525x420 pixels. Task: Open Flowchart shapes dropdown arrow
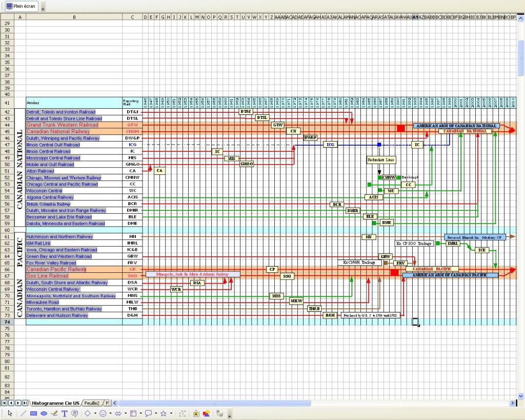click(x=140, y=413)
